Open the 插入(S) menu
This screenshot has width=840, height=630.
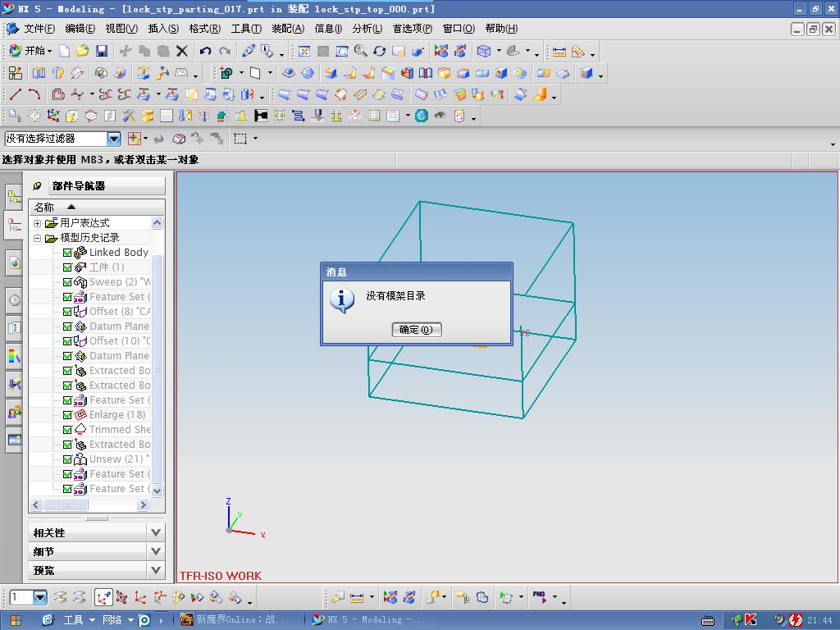(x=163, y=29)
